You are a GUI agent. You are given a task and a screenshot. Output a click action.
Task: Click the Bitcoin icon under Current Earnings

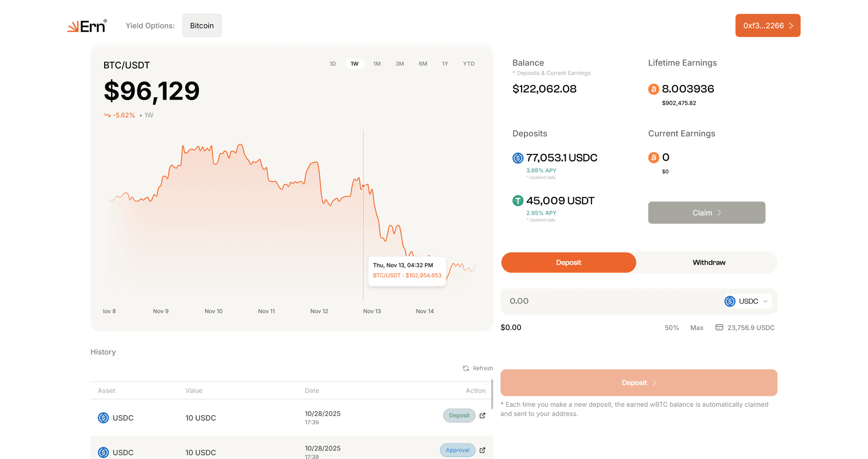pos(654,157)
